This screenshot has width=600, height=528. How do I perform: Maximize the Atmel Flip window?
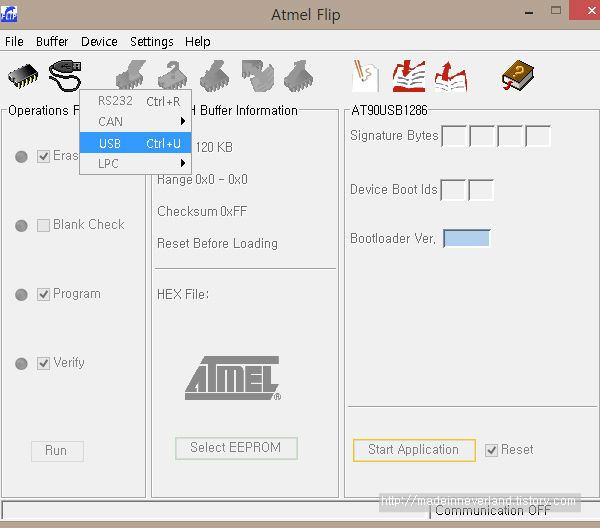(556, 11)
